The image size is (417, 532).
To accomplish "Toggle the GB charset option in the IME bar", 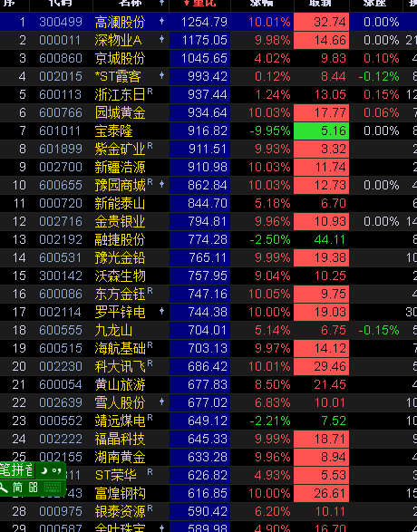I will coord(34,488).
